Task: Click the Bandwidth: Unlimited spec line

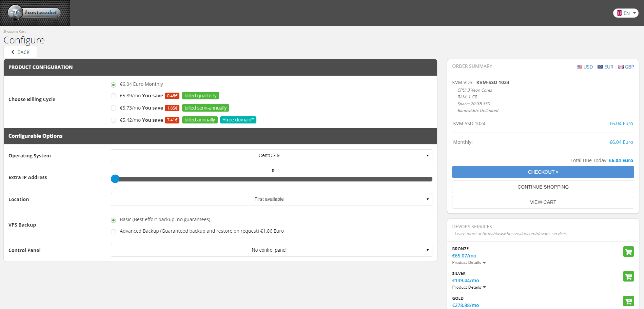Action: (x=478, y=111)
